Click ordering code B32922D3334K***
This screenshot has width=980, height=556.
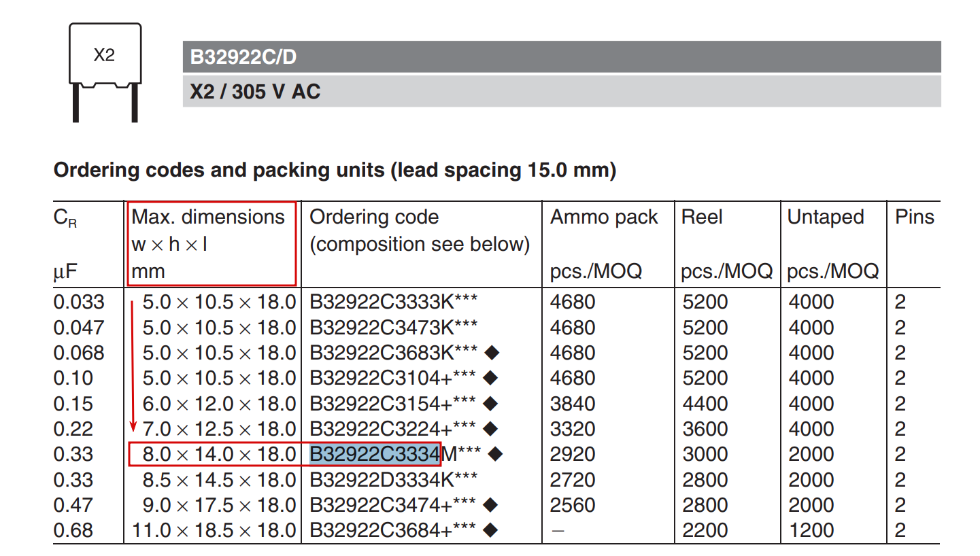click(x=392, y=480)
